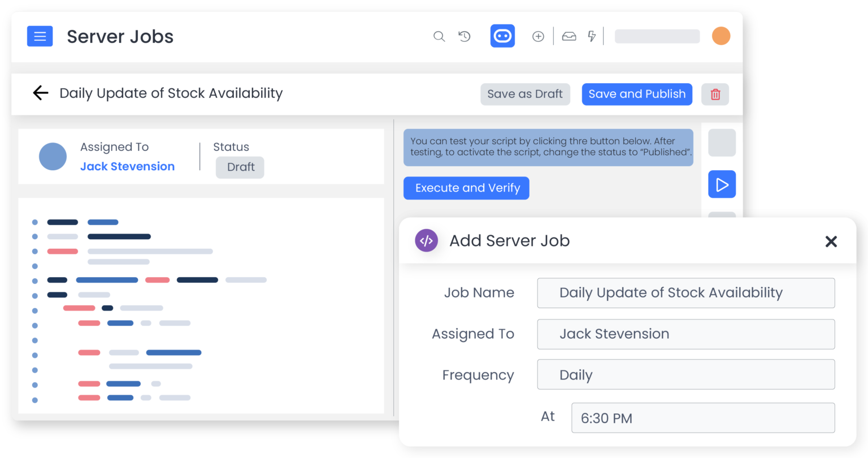Open the 6:30 PM time picker

[x=702, y=418]
